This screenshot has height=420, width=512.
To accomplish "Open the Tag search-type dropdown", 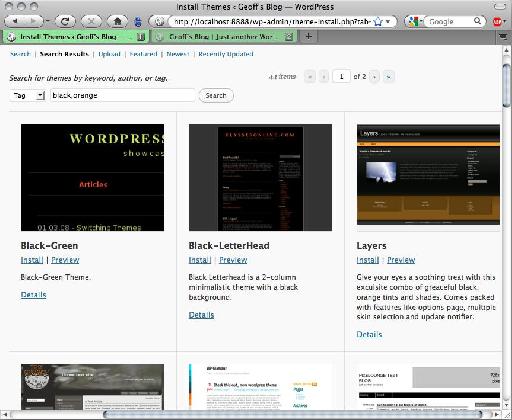I will point(27,96).
